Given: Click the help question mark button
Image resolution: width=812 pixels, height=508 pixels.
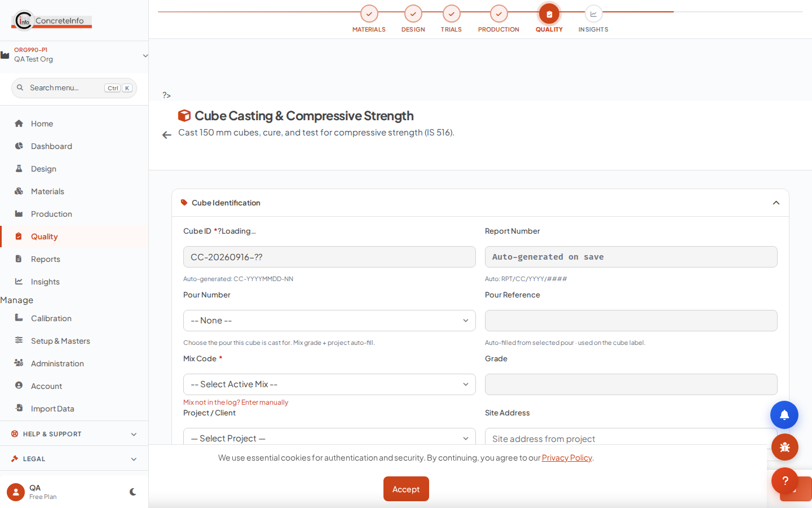Looking at the screenshot, I should tap(785, 481).
